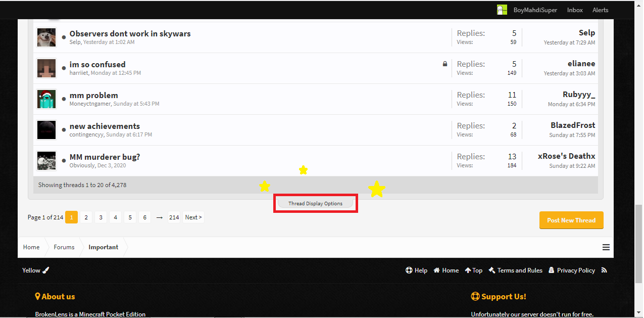Select the Home breadcrumb tab

(31, 247)
